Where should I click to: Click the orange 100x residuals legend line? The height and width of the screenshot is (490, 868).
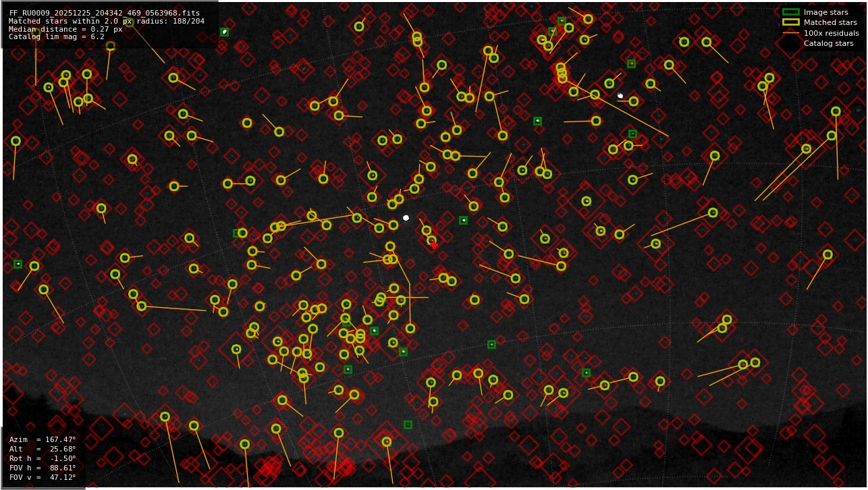[790, 33]
